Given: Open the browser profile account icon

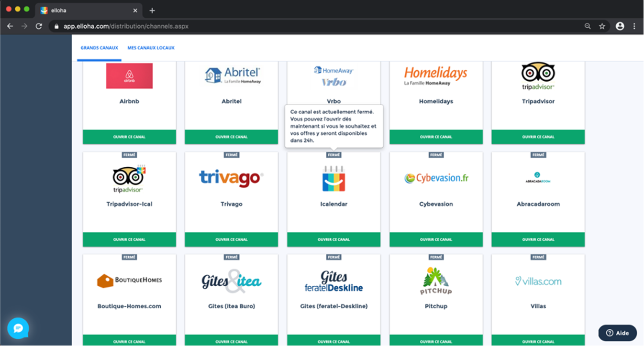Looking at the screenshot, I should pyautogui.click(x=620, y=26).
